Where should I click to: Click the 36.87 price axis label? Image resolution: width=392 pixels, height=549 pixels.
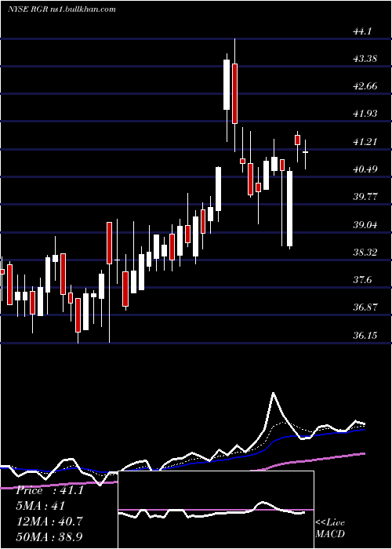(x=365, y=307)
